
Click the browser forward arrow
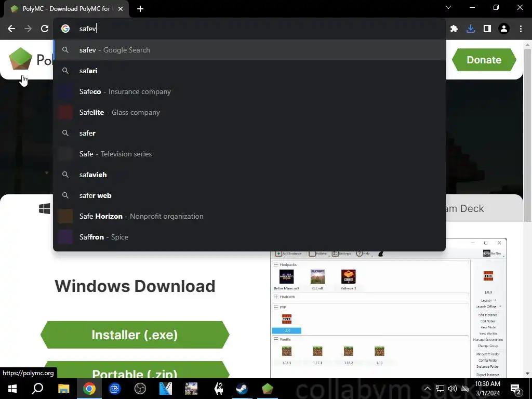pos(28,29)
